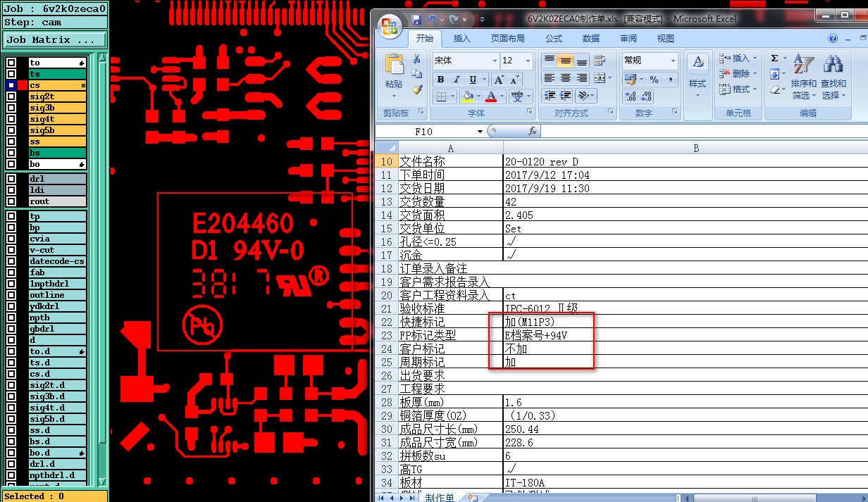Open the 样式 styles button
The height and width of the screenshot is (502, 868).
pos(697,76)
